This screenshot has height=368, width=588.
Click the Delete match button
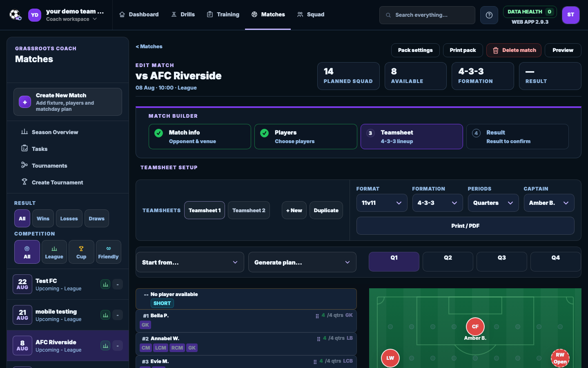[x=514, y=50]
